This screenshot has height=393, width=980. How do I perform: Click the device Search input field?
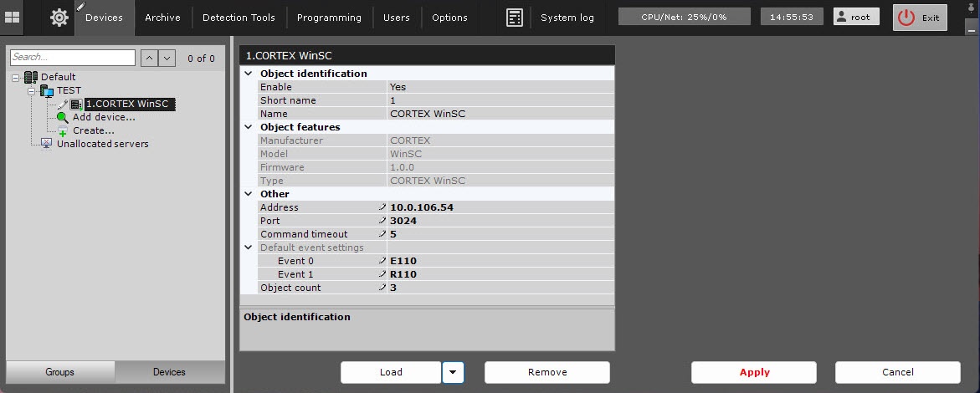click(72, 58)
